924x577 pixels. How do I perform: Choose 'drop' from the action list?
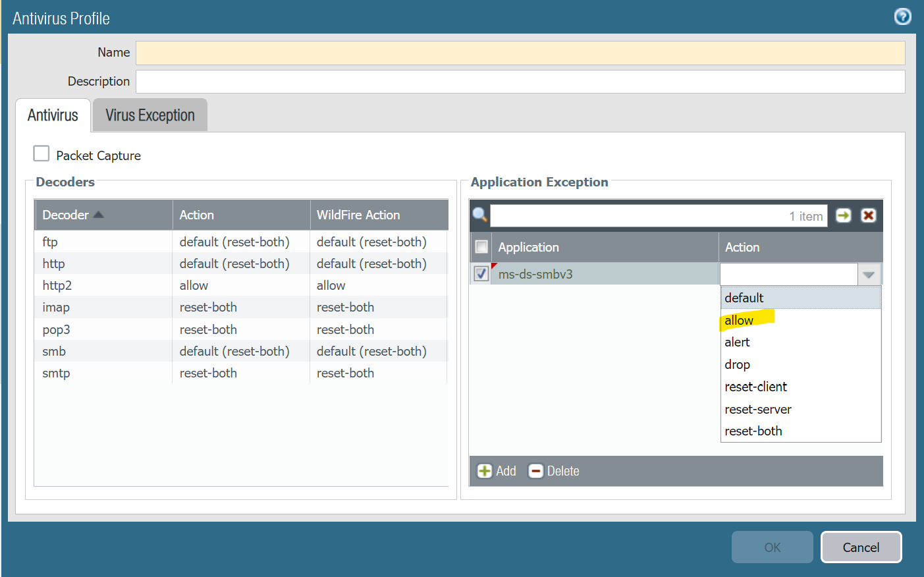pyautogui.click(x=800, y=364)
